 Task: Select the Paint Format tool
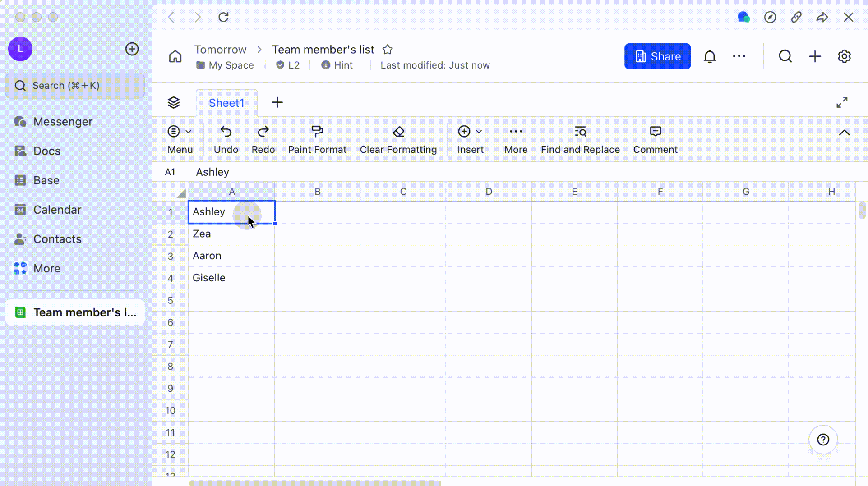[x=317, y=138]
